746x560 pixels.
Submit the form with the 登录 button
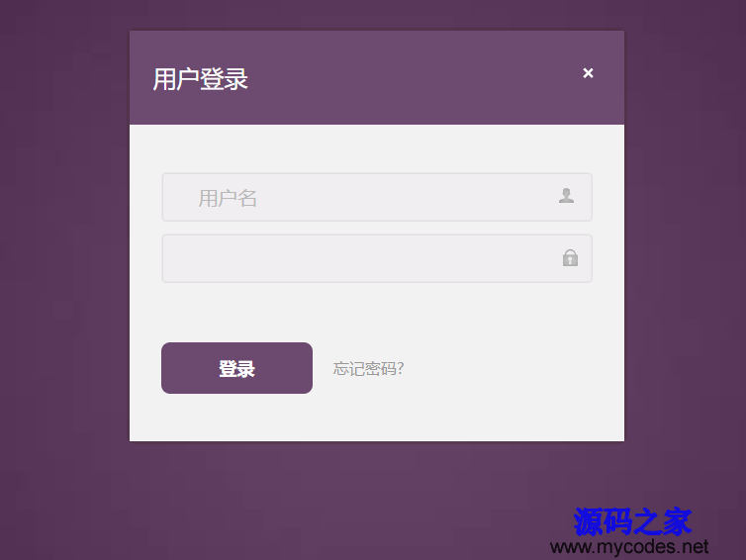(x=236, y=368)
